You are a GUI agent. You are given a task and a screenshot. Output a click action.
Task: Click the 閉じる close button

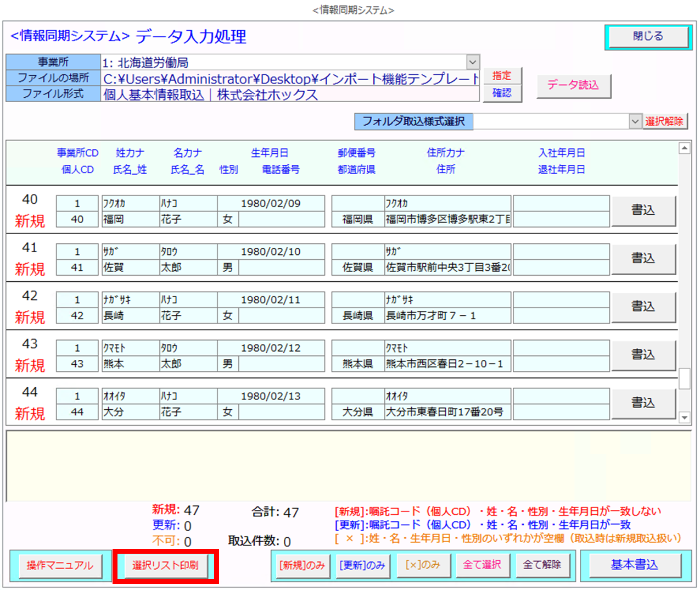tap(648, 37)
